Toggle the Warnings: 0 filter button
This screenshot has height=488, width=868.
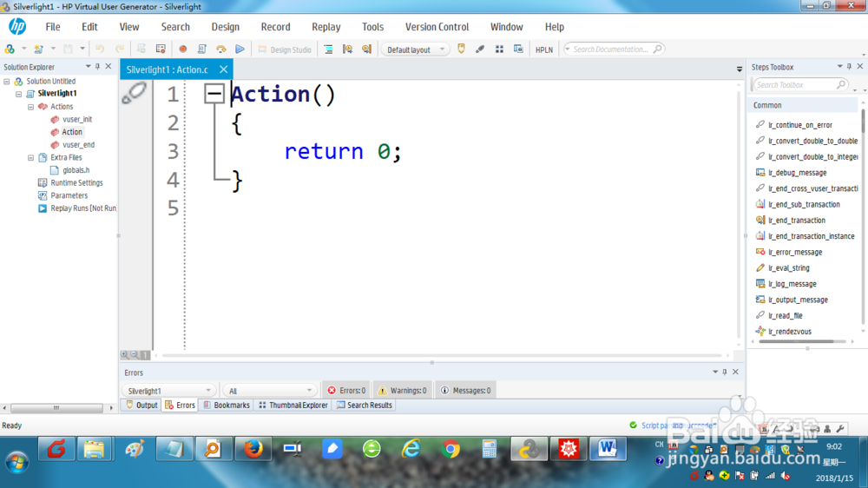tap(403, 391)
